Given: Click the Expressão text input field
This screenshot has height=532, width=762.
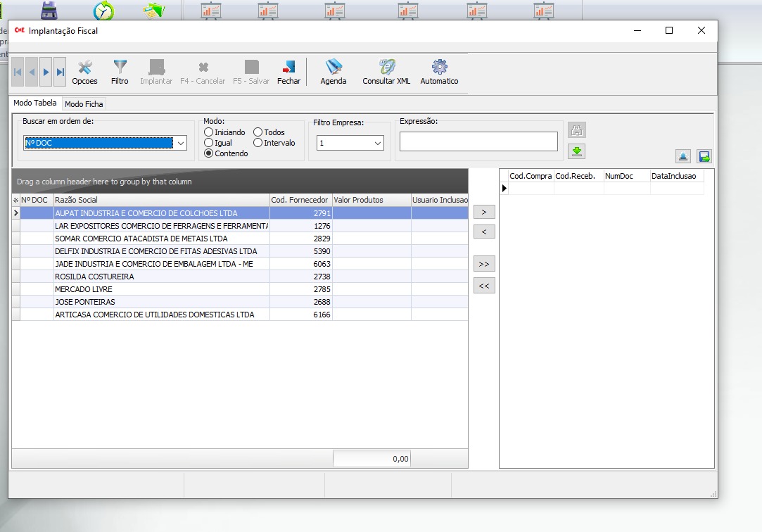Looking at the screenshot, I should (478, 141).
